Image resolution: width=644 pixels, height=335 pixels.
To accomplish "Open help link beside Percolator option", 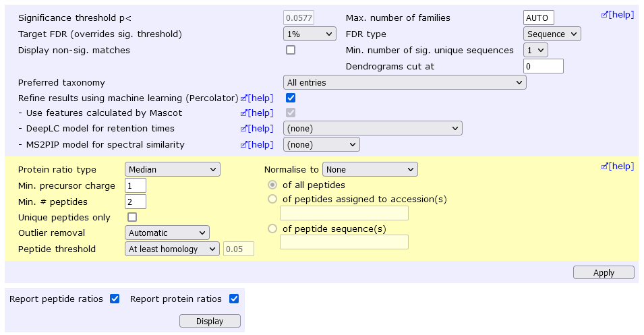I will [x=257, y=98].
